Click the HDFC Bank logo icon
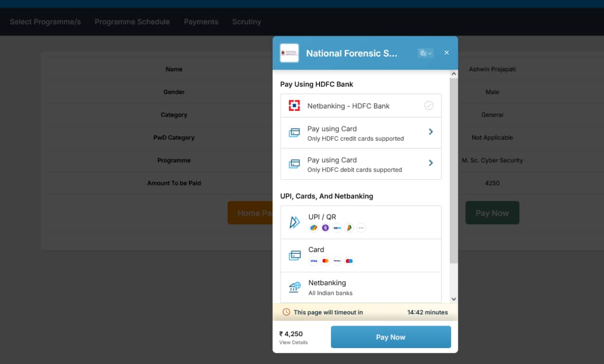Screen dimensions: 604x364 [294, 106]
